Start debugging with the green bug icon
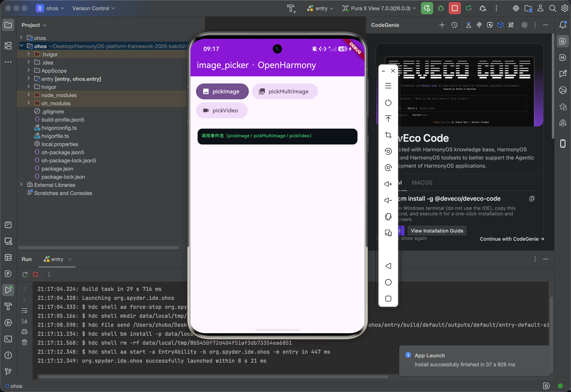 [441, 8]
